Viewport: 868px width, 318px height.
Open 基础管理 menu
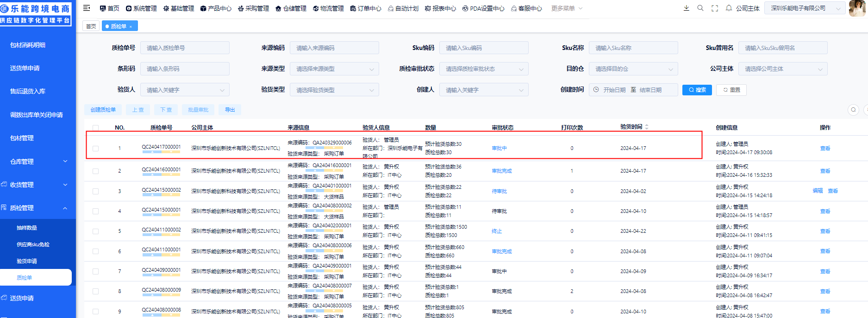click(179, 8)
